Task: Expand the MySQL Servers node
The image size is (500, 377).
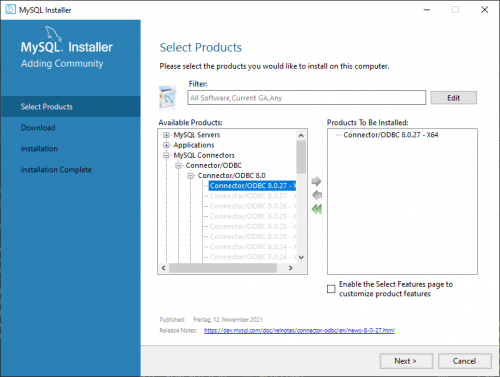Action: pos(166,135)
